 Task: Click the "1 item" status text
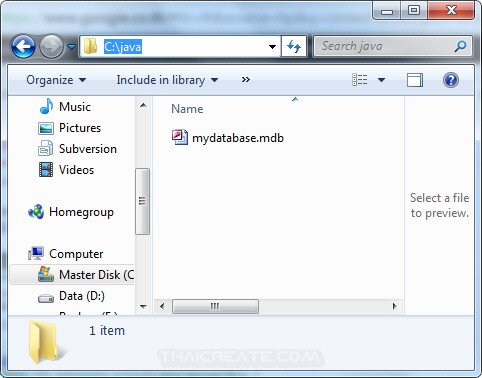[x=107, y=331]
